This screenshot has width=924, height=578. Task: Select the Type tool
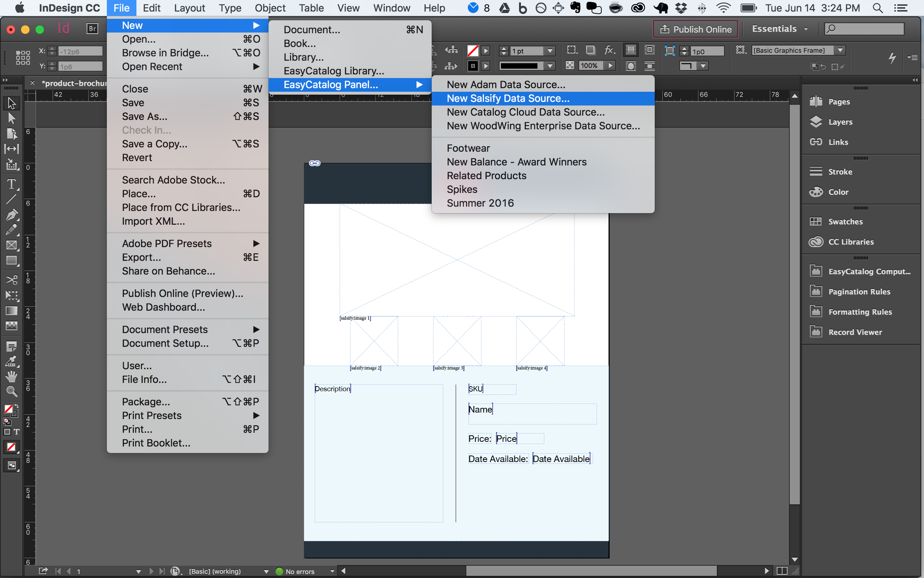12,184
